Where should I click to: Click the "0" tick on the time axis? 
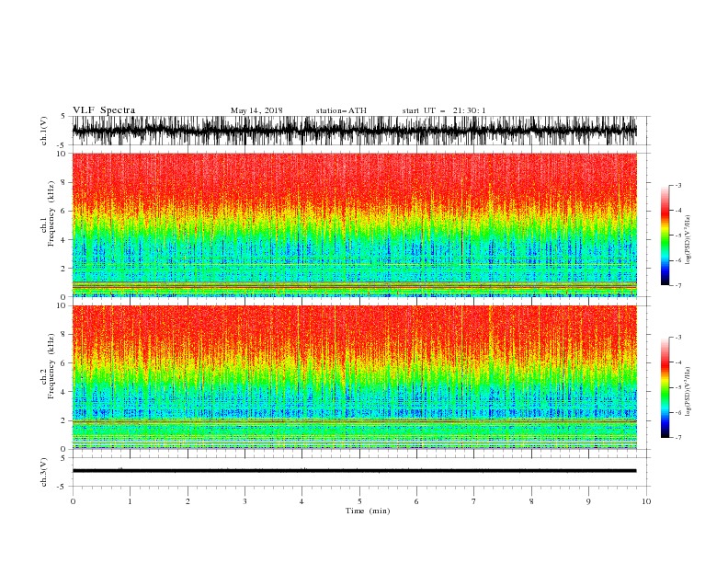tap(73, 501)
